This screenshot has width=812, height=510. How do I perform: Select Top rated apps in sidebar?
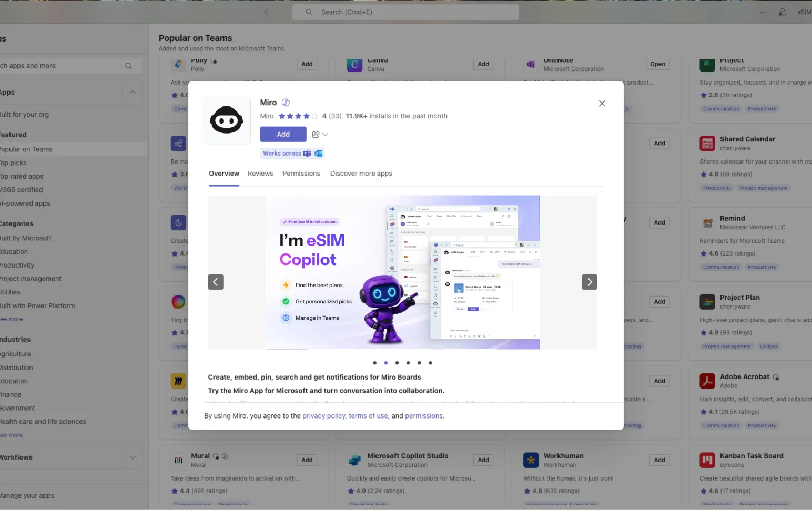[22, 177]
